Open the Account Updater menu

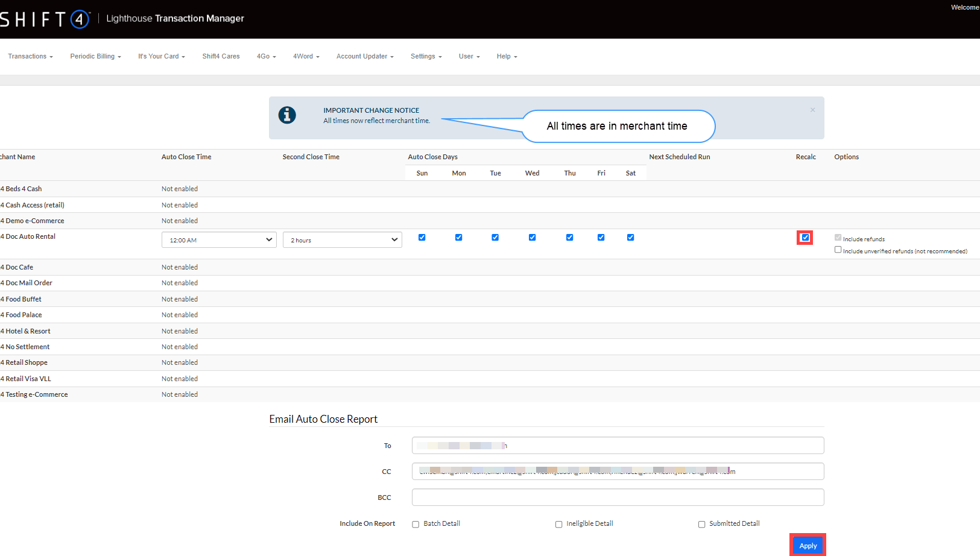(365, 57)
